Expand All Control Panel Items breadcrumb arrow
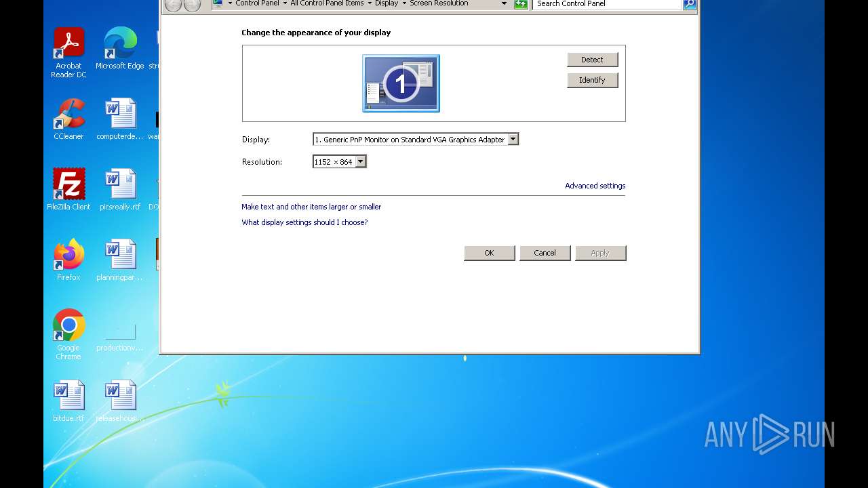The height and width of the screenshot is (488, 868). point(370,3)
